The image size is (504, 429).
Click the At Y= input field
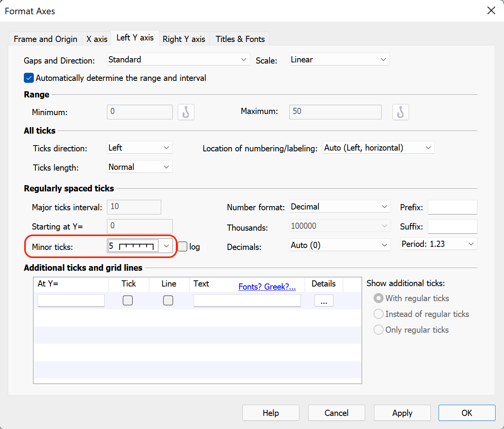[71, 300]
